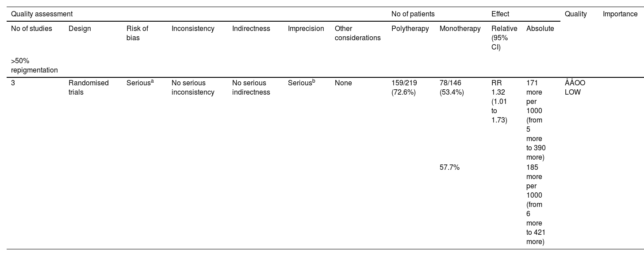
Task: Click the '57.7%' monotherapy value
Action: 449,168
